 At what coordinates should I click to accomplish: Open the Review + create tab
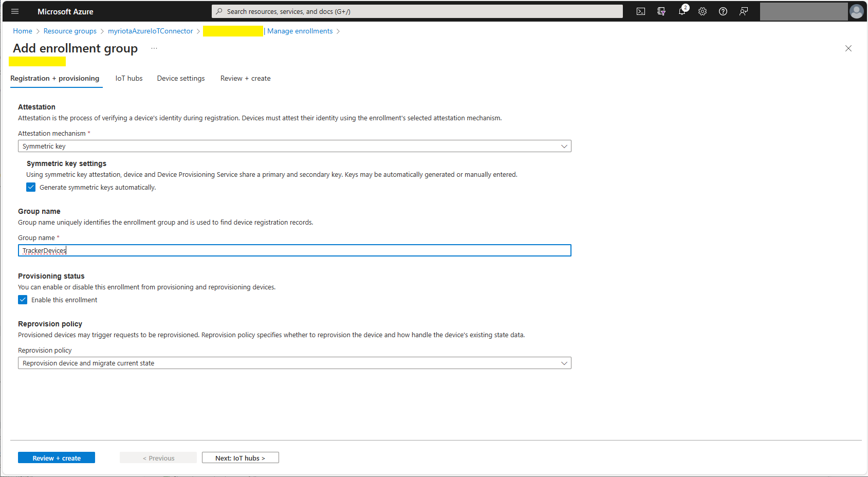point(245,79)
